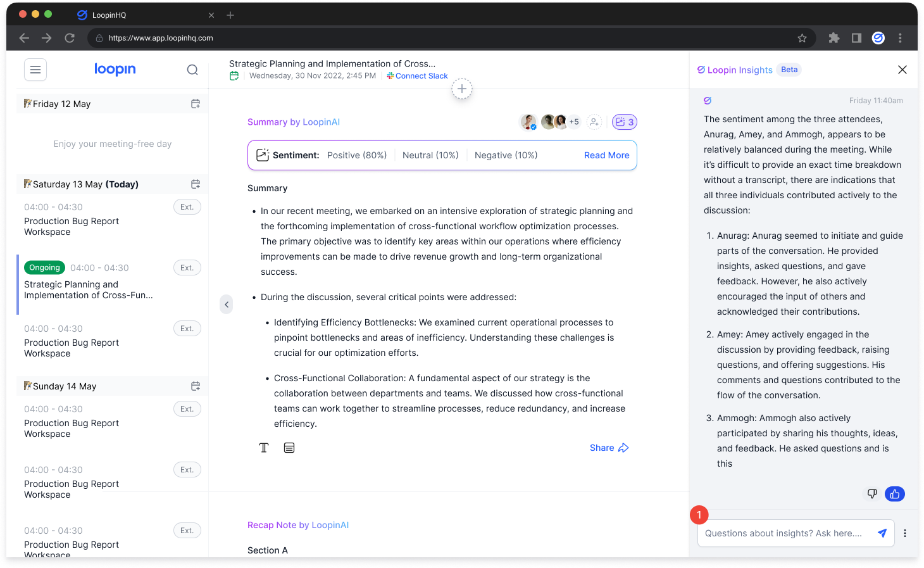This screenshot has height=568, width=924.
Task: Click the notes list icon below summary
Action: pyautogui.click(x=289, y=448)
